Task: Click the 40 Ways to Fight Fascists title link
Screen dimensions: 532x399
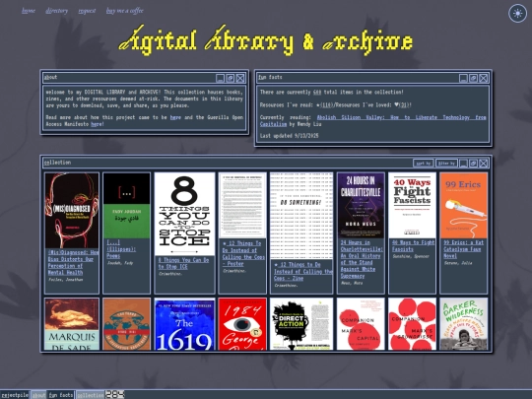Action: 413,246
